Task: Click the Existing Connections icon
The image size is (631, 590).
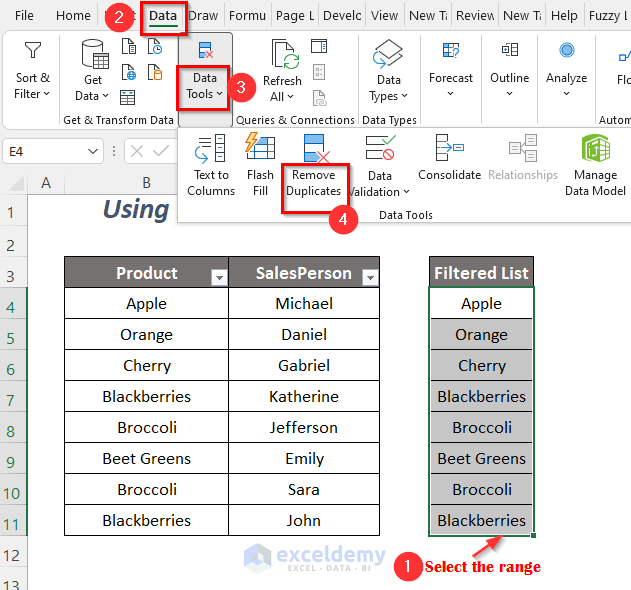Action: pos(155,72)
